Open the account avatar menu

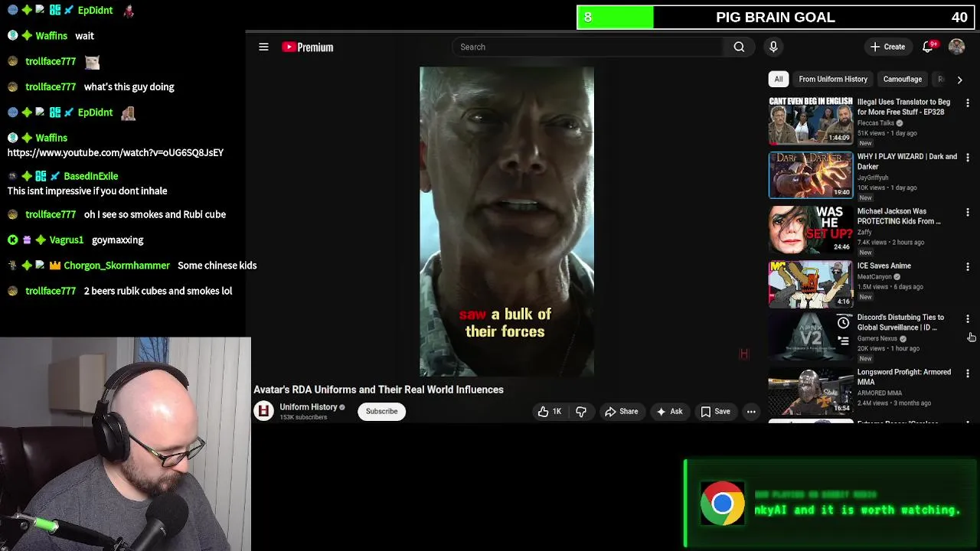pos(956,47)
